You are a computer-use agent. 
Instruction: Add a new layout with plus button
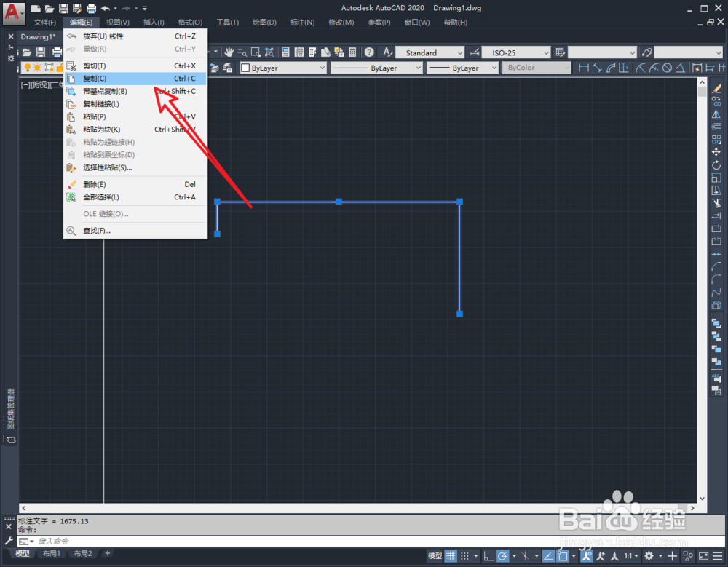[x=108, y=553]
